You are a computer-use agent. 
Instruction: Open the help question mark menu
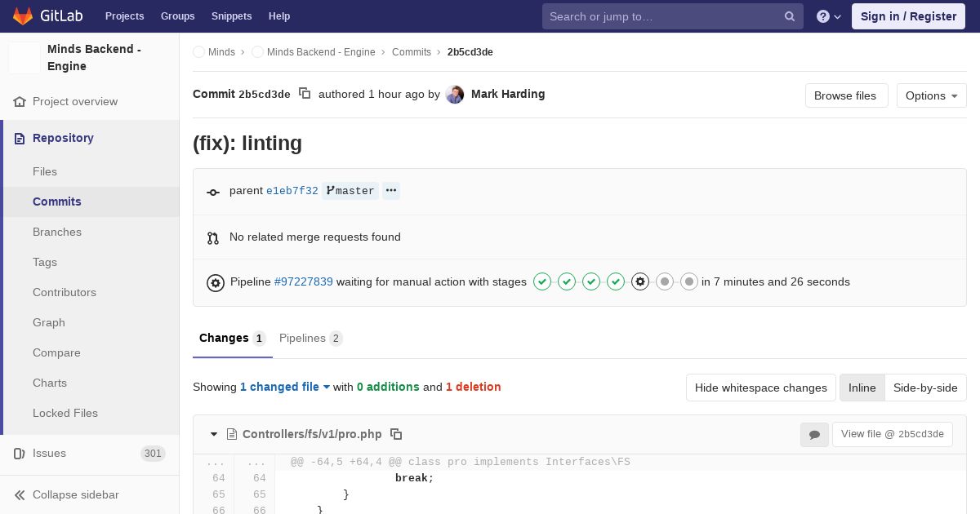tap(828, 16)
